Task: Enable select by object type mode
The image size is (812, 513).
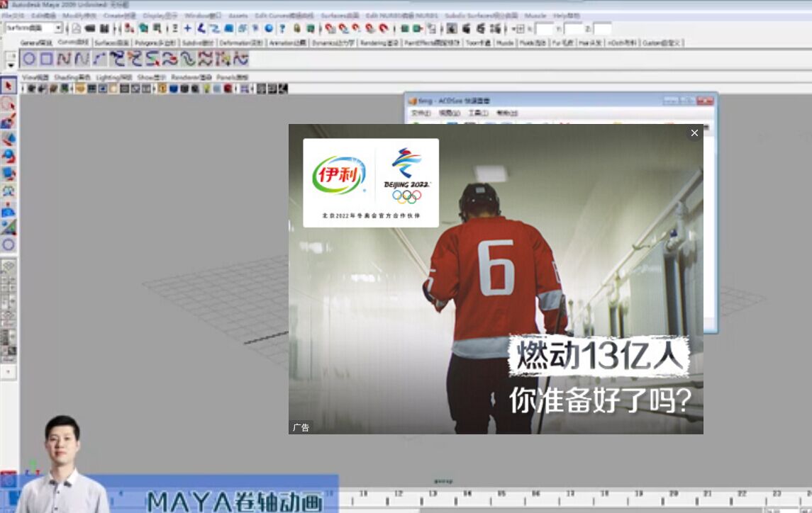Action: [x=143, y=28]
